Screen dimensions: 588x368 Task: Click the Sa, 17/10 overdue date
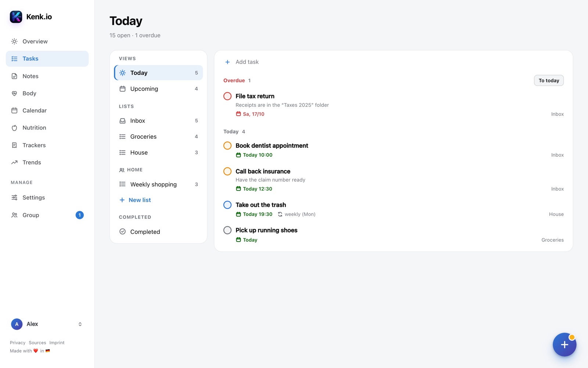click(x=250, y=114)
